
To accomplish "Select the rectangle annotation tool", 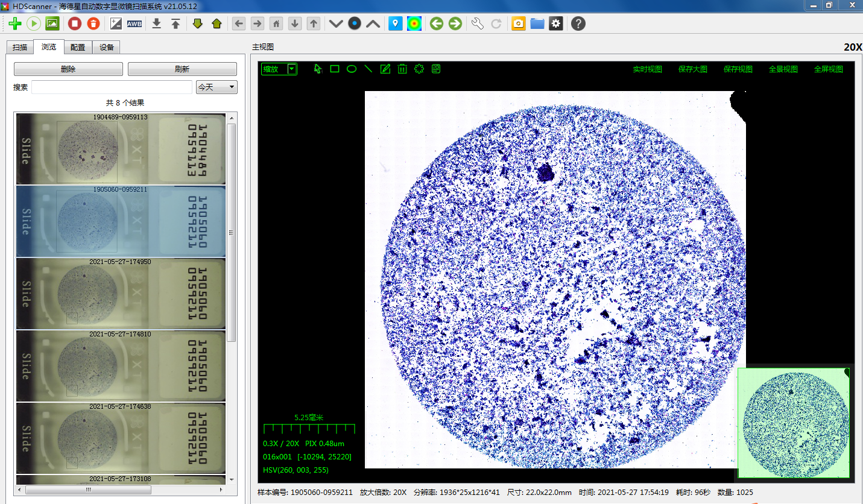I will tap(335, 69).
